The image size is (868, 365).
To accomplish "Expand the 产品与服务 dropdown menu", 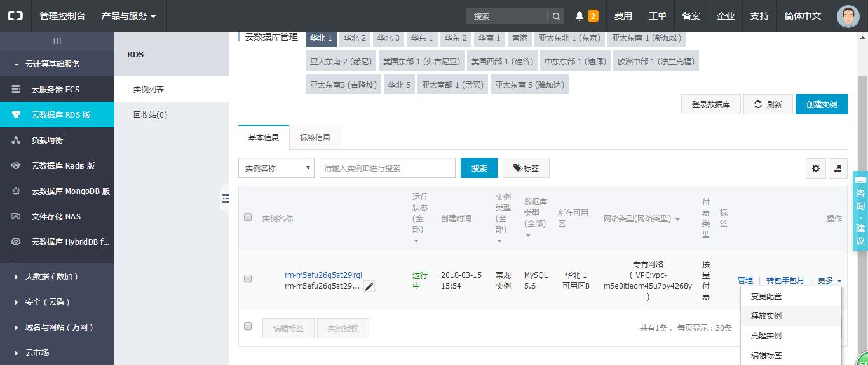I will (x=128, y=16).
